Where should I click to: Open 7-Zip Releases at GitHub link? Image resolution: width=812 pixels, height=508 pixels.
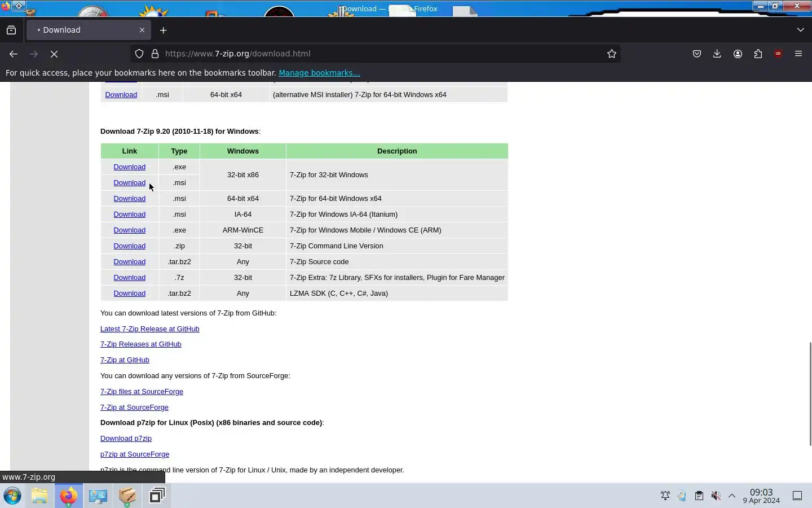(141, 344)
